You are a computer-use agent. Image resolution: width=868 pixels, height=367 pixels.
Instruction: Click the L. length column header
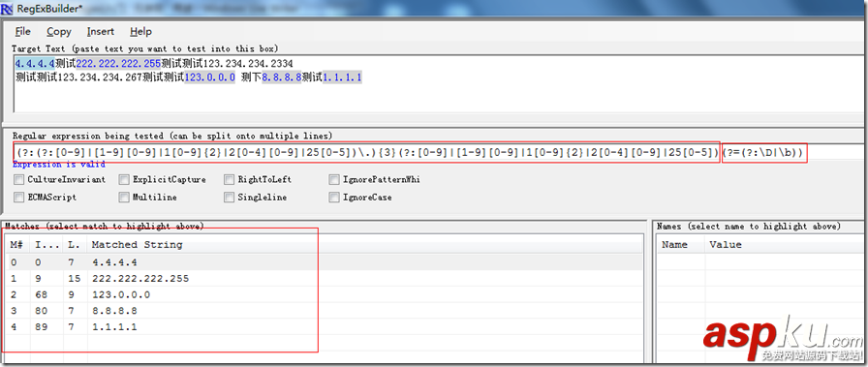[x=76, y=245]
